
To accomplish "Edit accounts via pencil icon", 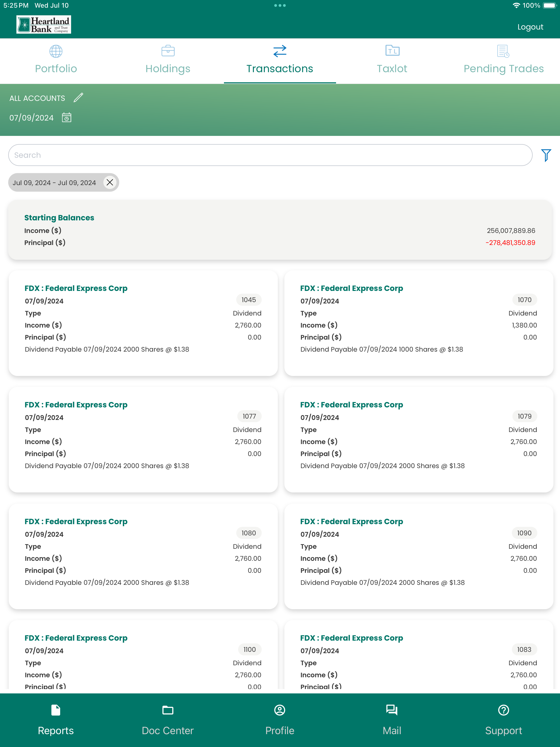I will pos(78,98).
